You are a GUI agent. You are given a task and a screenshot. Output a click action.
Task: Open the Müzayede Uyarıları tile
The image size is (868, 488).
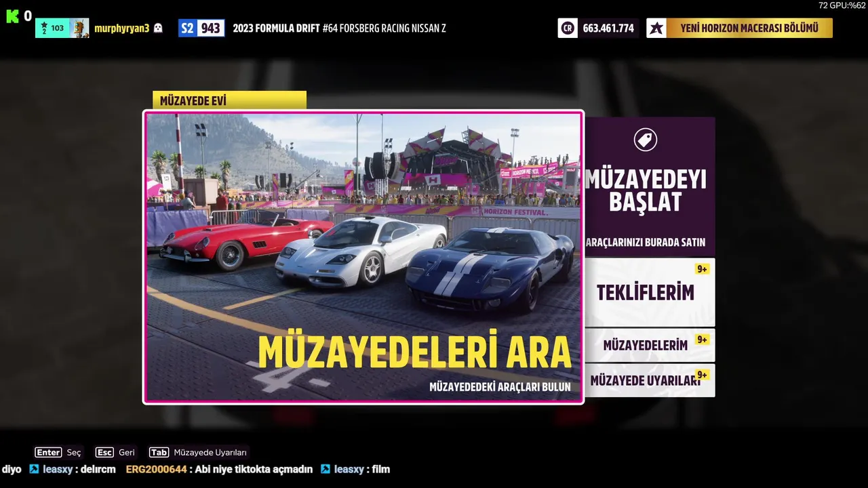tap(650, 380)
